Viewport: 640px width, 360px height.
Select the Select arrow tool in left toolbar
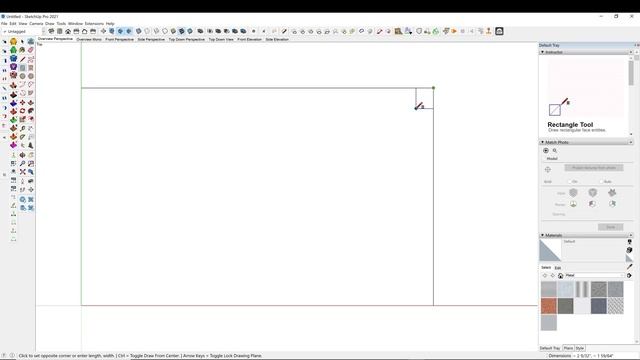22,41
